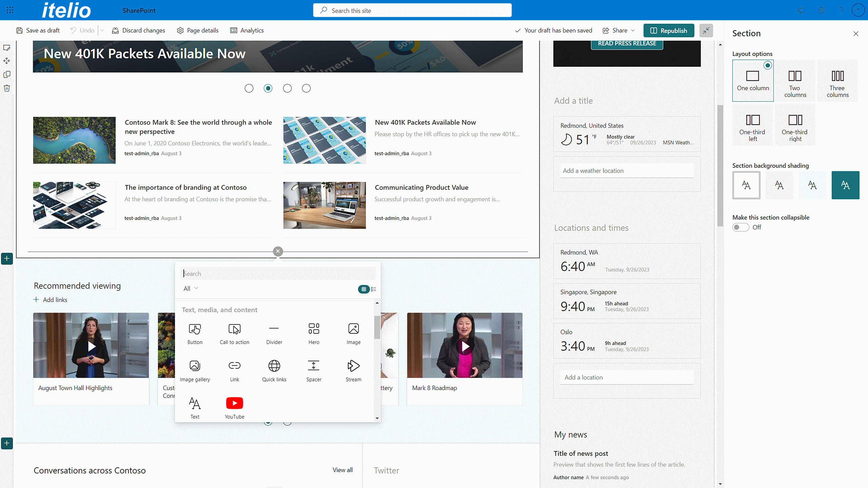The width and height of the screenshot is (868, 488).
Task: Click the move section icon
Action: 7,61
